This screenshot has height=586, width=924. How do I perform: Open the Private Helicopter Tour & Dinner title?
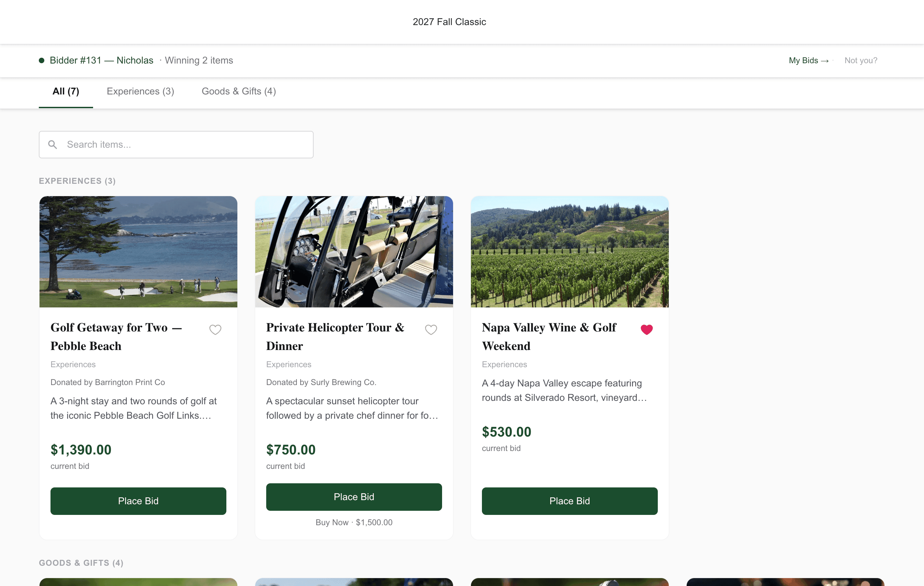click(335, 337)
